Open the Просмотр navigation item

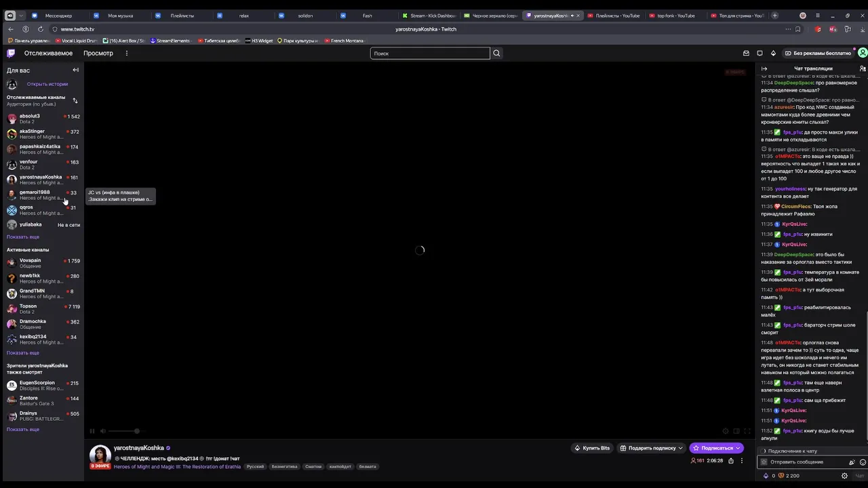(x=98, y=53)
